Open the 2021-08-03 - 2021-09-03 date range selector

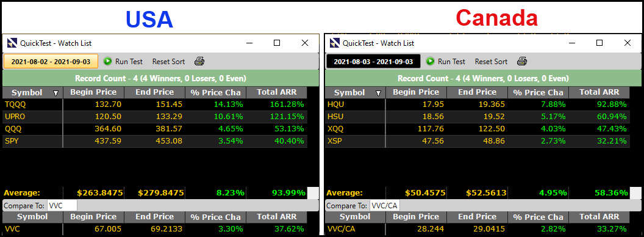pyautogui.click(x=373, y=61)
